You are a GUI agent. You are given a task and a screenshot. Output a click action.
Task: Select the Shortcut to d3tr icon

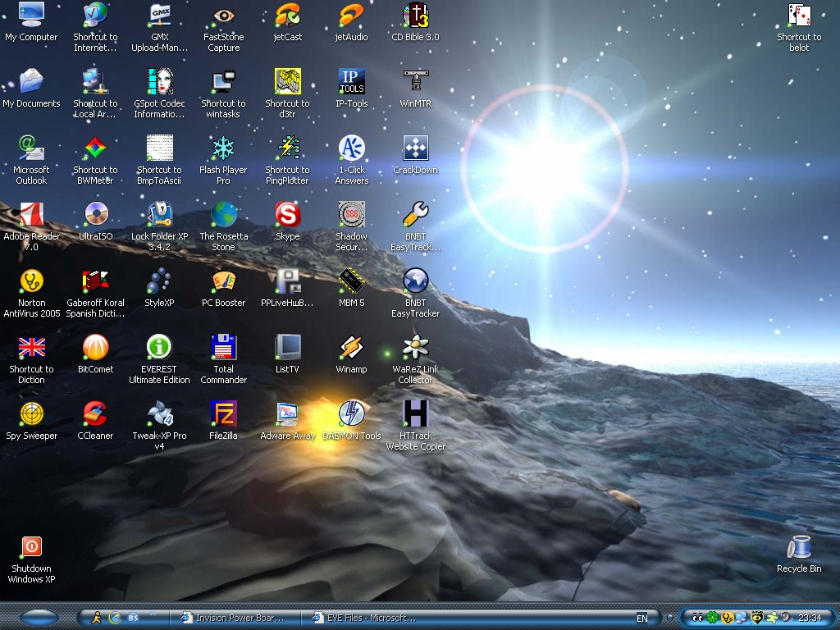(288, 81)
